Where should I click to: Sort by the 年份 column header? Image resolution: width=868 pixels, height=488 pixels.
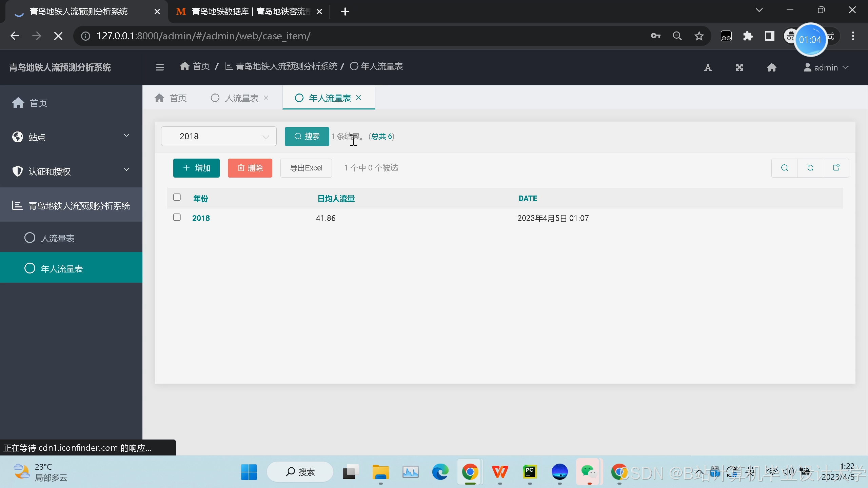click(201, 199)
